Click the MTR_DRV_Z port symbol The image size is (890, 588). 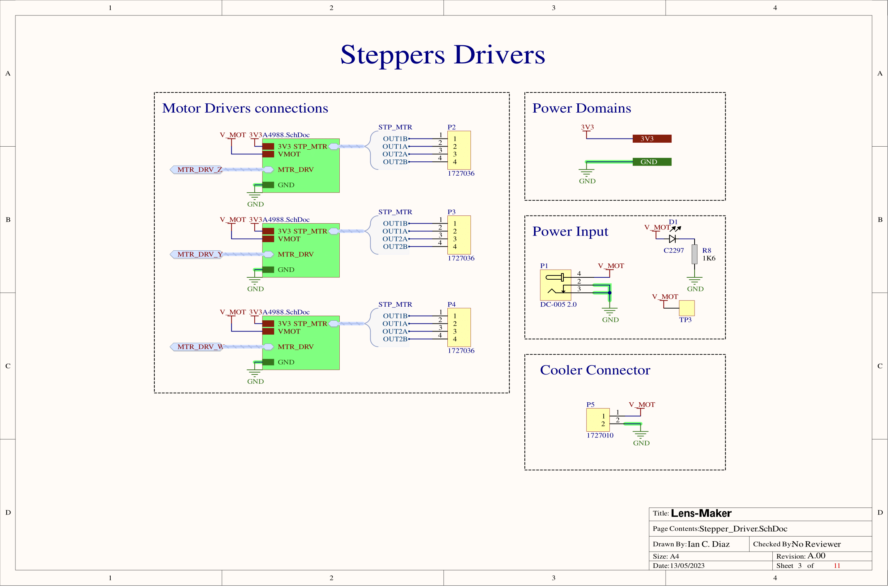point(197,169)
